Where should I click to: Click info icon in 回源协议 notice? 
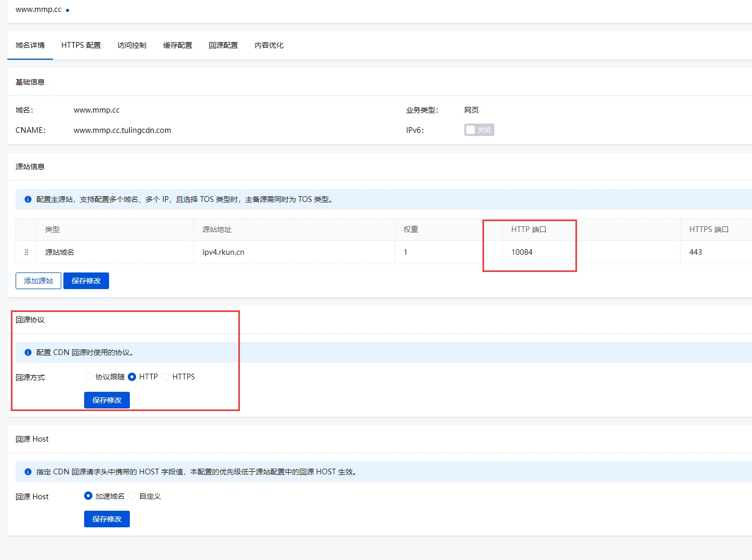click(x=28, y=352)
